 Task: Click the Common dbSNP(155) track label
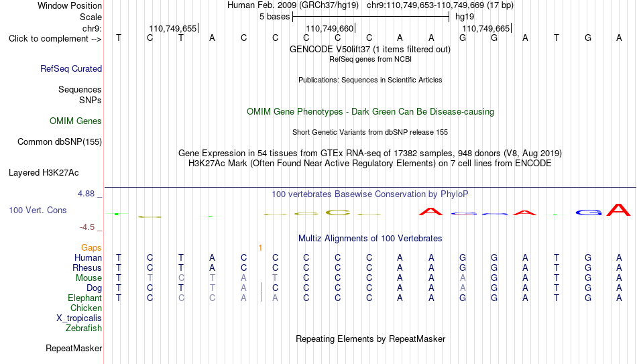(x=60, y=142)
